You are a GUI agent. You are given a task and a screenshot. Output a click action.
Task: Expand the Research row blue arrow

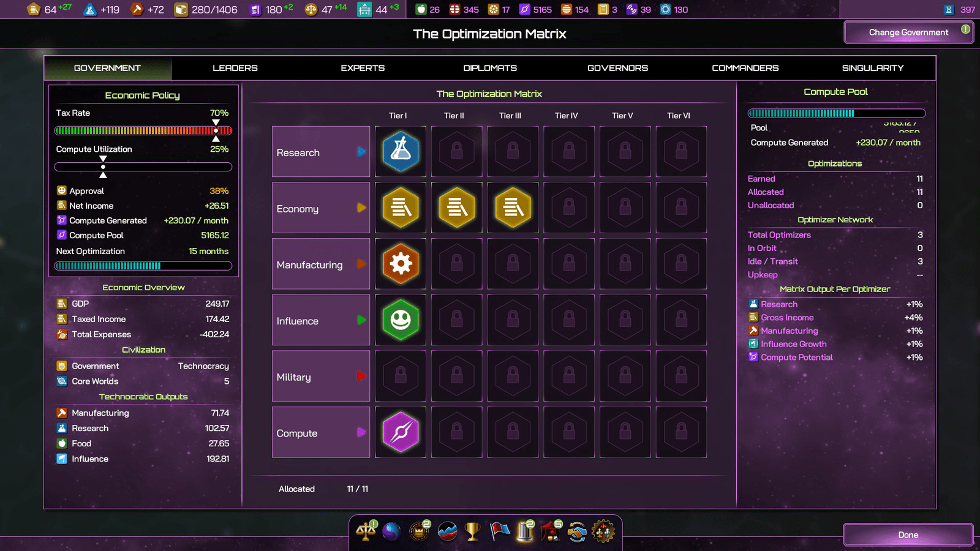tap(361, 151)
